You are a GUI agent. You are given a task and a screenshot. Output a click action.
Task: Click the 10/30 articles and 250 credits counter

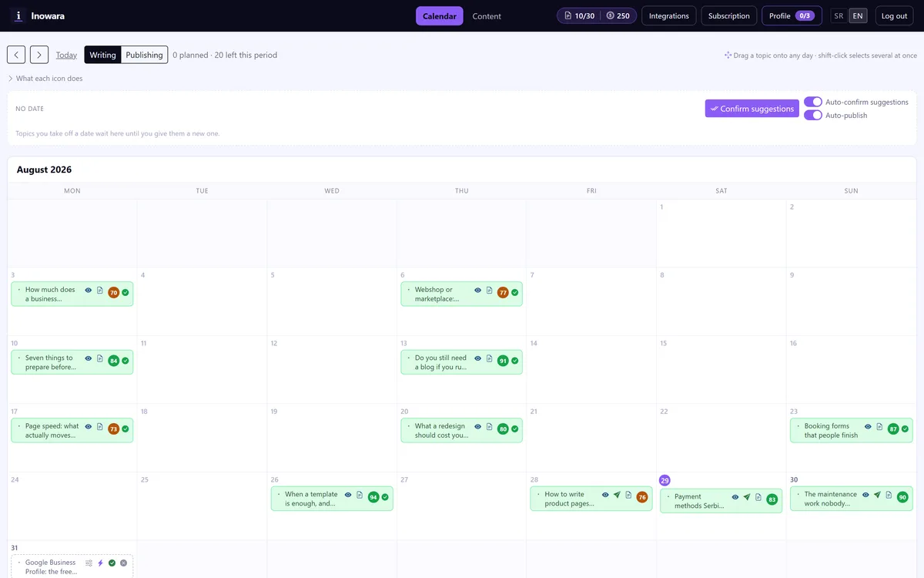point(597,16)
